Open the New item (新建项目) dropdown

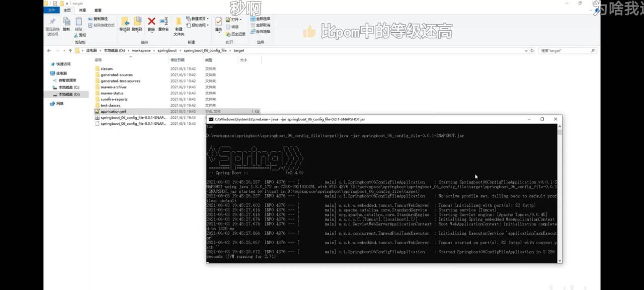point(197,19)
